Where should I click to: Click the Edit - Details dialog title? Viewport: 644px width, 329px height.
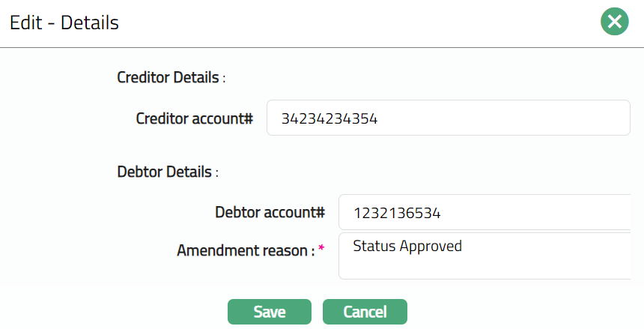click(x=64, y=23)
